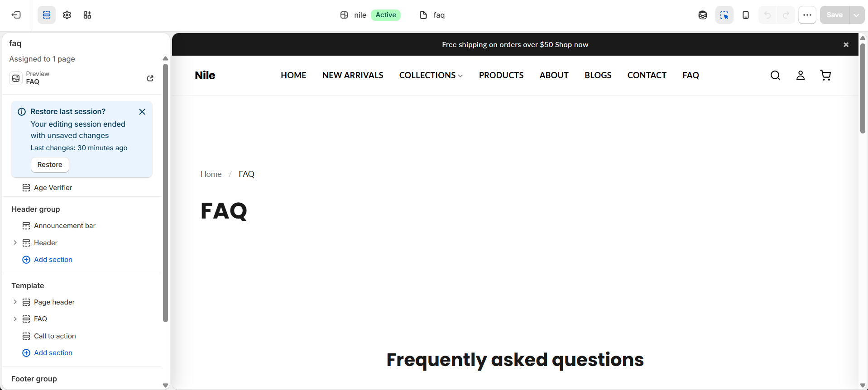Open the preview face icon in the top bar
Screen dimensions: 868x390
703,15
